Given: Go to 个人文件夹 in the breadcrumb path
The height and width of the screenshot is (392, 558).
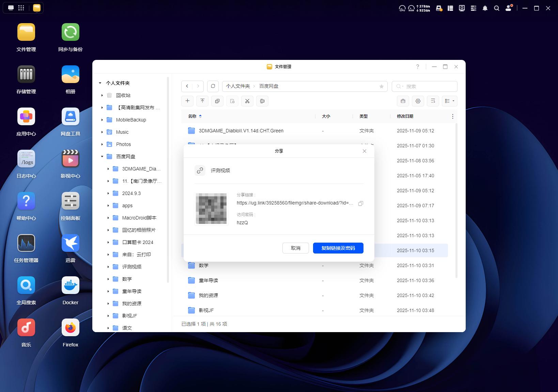Looking at the screenshot, I should (x=238, y=86).
